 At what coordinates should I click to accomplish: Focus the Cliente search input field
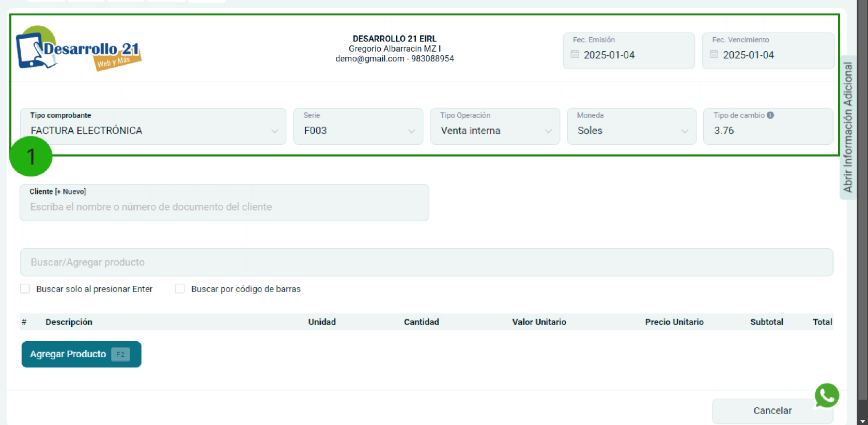pos(224,207)
